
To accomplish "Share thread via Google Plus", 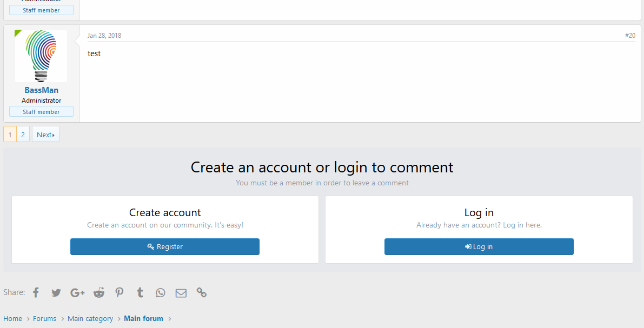I will tap(77, 293).
